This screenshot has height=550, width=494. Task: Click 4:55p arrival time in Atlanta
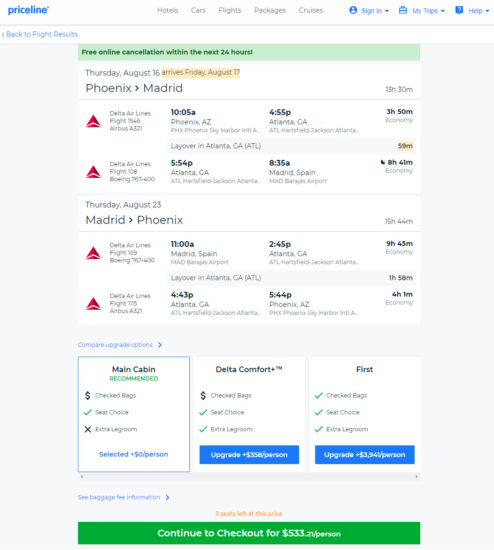[280, 112]
